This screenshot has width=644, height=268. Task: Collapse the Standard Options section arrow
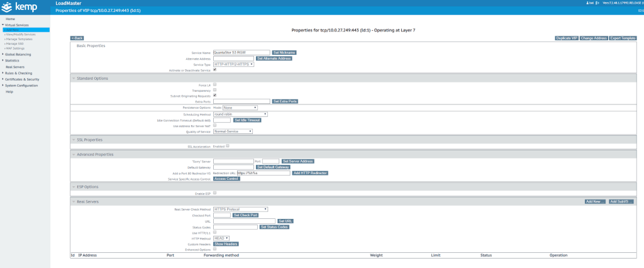73,78
